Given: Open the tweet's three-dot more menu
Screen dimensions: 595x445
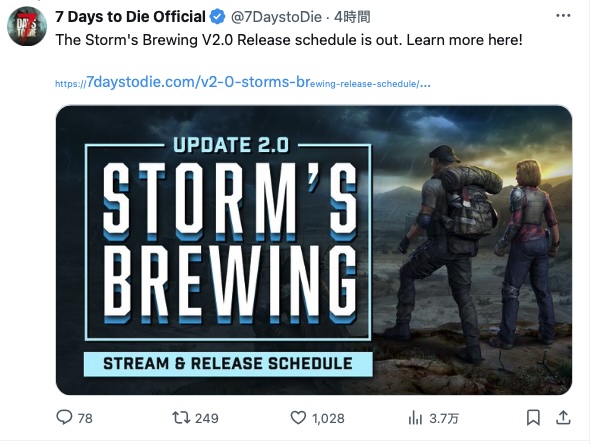Looking at the screenshot, I should click(563, 16).
